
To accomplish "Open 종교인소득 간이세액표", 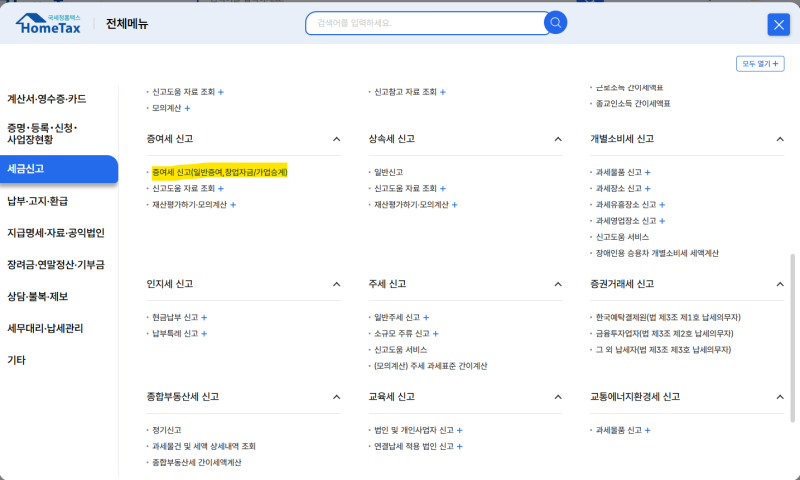I will point(633,104).
